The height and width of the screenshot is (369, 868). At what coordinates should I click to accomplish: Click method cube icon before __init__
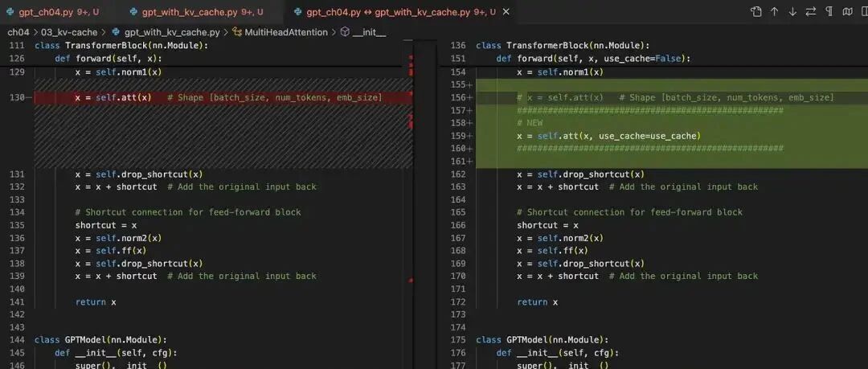tap(345, 32)
